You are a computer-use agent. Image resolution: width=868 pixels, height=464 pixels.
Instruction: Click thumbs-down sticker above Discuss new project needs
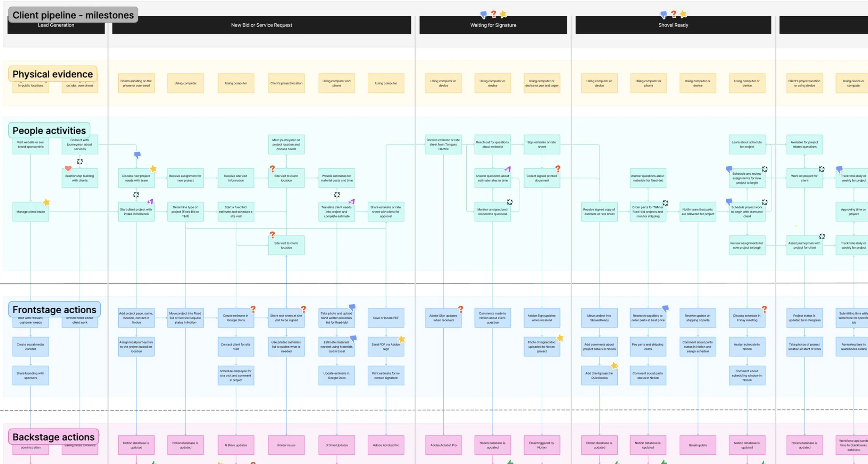137,155
